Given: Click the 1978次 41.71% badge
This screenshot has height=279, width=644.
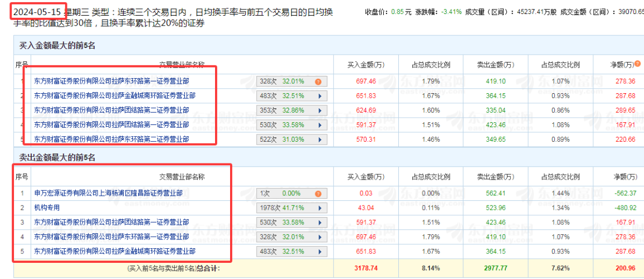Looking at the screenshot, I should [x=291, y=208].
